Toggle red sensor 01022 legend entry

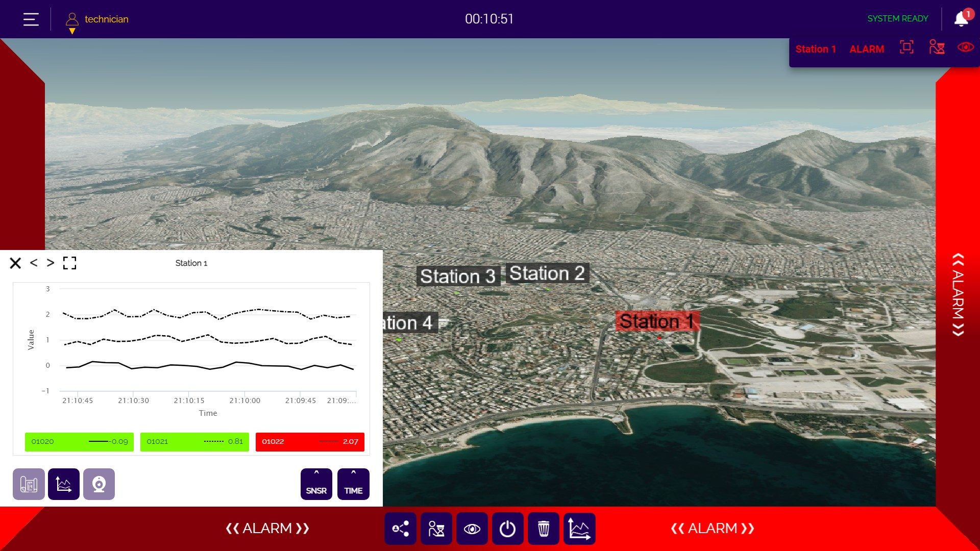(310, 442)
